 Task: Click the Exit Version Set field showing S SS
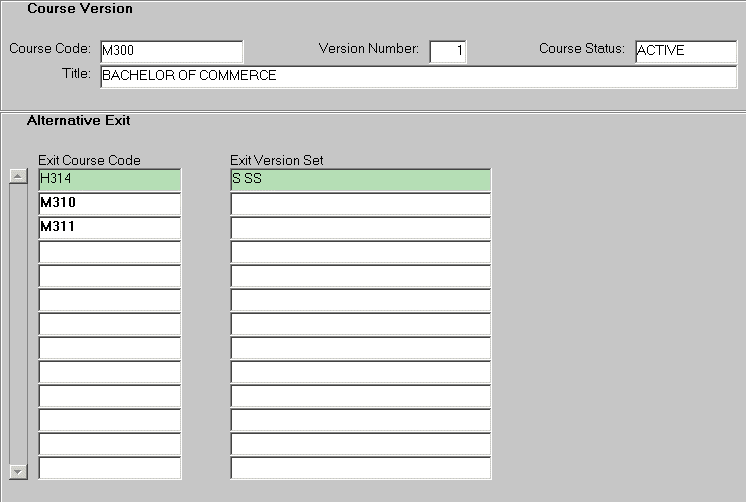pyautogui.click(x=360, y=180)
